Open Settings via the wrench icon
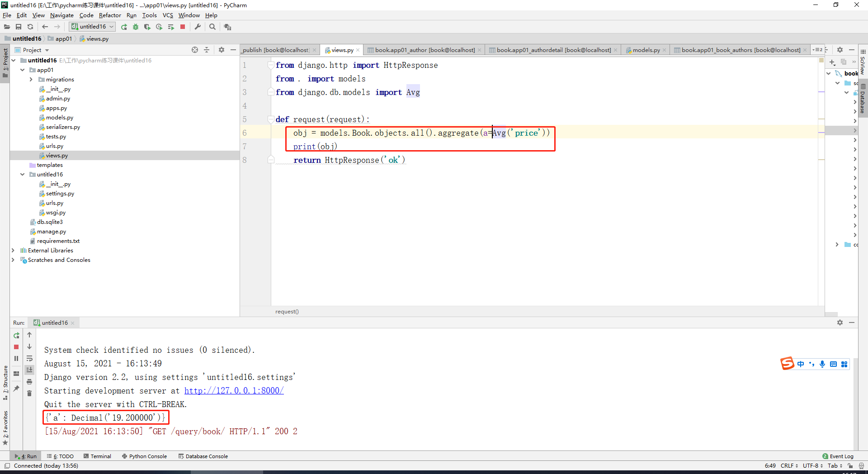Image resolution: width=868 pixels, height=474 pixels. click(x=198, y=27)
